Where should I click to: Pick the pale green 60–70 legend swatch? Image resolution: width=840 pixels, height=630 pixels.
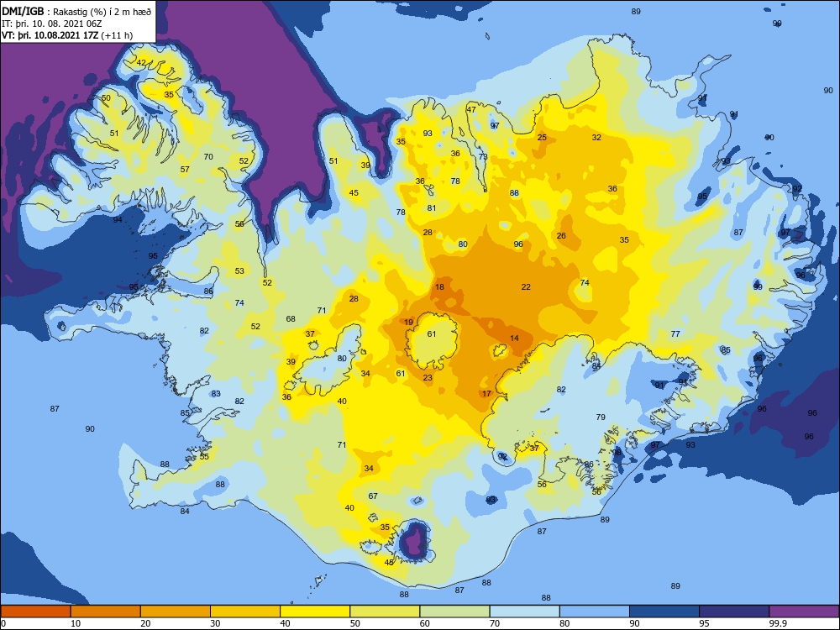pos(454,612)
